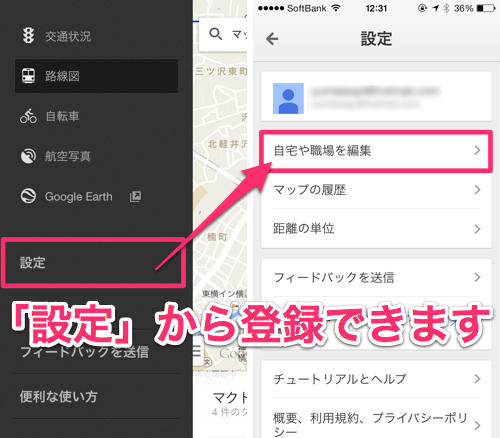Expand chevron on 自宅や職場を編集 row
The height and width of the screenshot is (438, 500).
pyautogui.click(x=477, y=150)
